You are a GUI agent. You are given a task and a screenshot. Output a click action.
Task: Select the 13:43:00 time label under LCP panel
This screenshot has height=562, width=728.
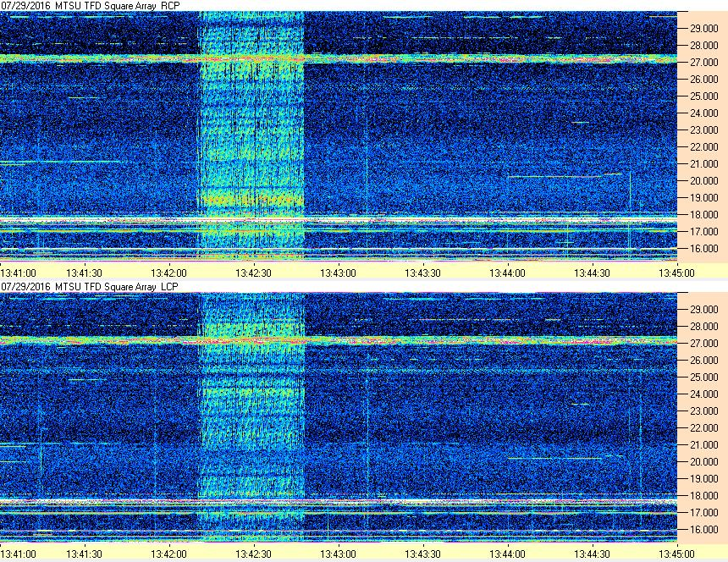coord(338,554)
